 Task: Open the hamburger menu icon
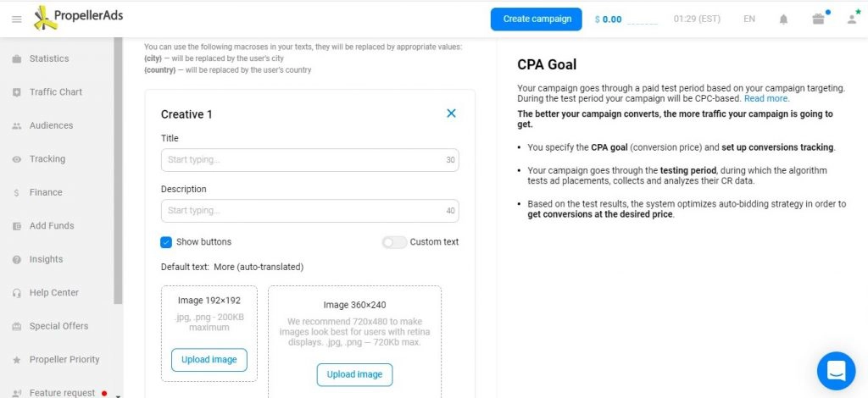[17, 19]
